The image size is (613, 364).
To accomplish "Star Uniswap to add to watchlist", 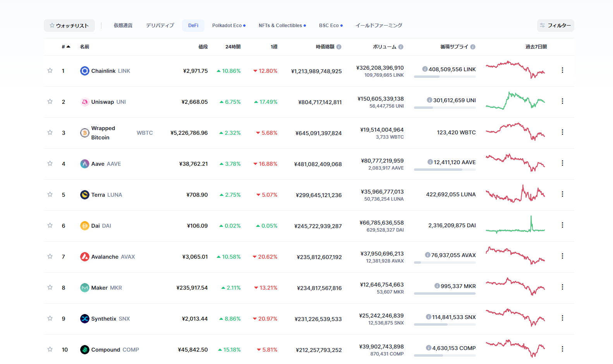I will pos(50,101).
